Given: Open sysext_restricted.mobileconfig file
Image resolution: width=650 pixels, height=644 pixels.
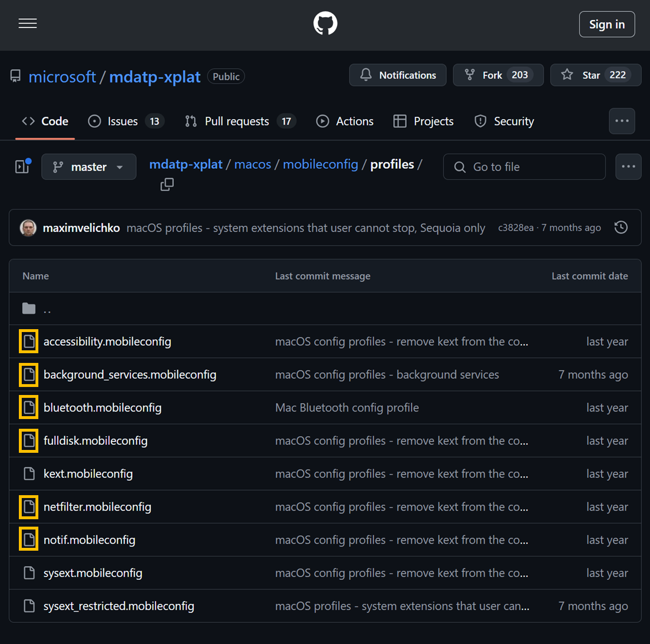Looking at the screenshot, I should [x=118, y=606].
